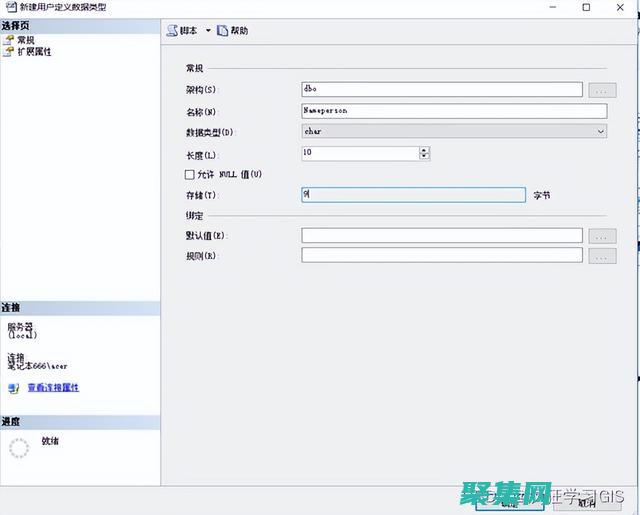The image size is (640, 515).
Task: Decrease the length with the spinner down arrow
Action: pos(424,156)
